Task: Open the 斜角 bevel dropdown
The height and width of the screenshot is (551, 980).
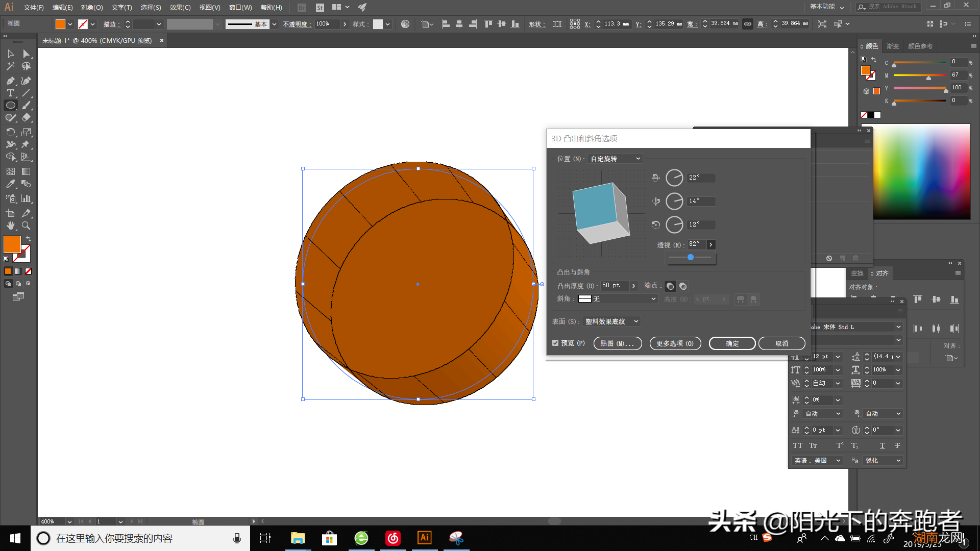Action: [618, 299]
